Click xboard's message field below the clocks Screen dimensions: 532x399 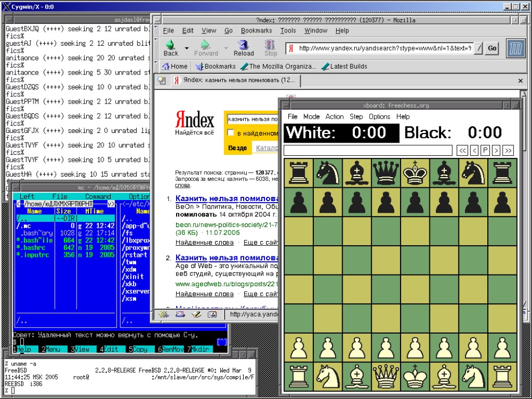(x=368, y=151)
